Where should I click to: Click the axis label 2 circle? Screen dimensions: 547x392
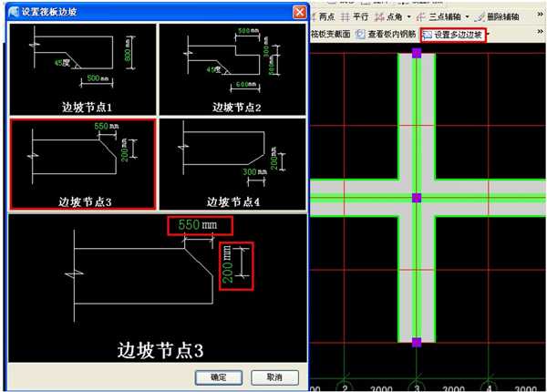345,386
